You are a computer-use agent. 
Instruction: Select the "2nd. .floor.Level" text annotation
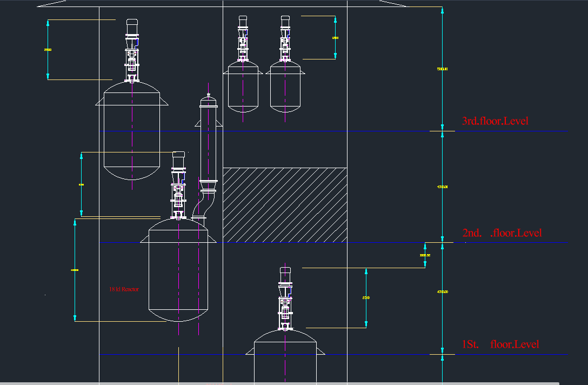pos(501,233)
